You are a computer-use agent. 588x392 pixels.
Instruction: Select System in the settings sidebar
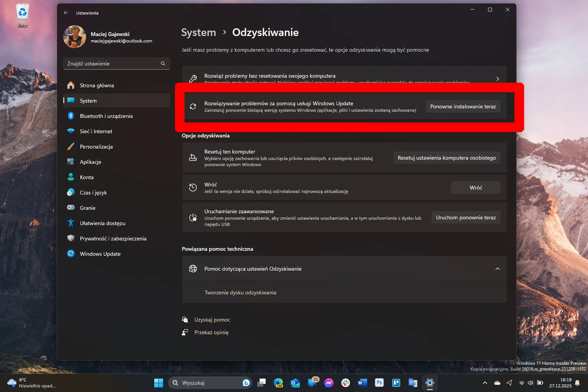pyautogui.click(x=117, y=101)
